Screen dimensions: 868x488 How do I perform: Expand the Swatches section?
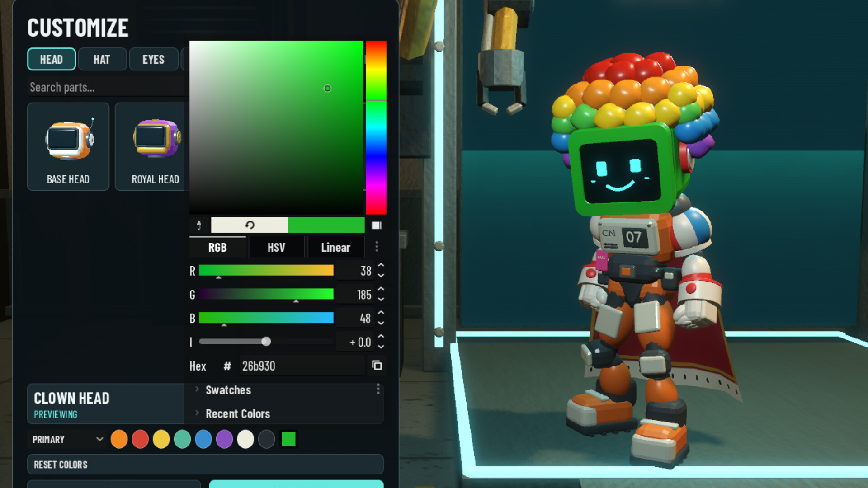228,390
